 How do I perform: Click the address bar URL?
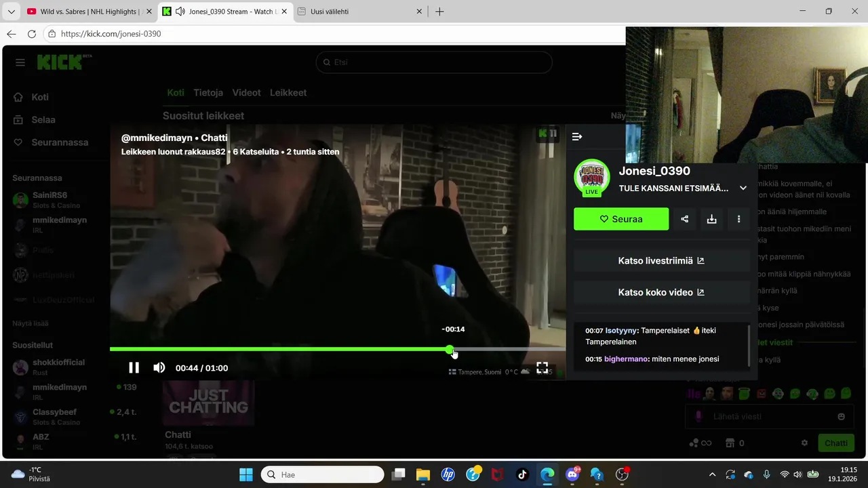pyautogui.click(x=111, y=34)
